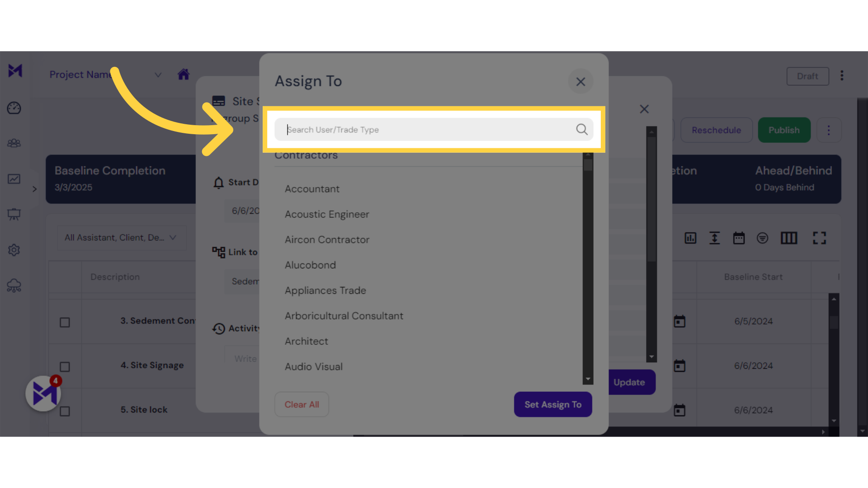Toggle checkbox for item 5 Site lock
Viewport: 868px width, 488px height.
click(x=65, y=410)
